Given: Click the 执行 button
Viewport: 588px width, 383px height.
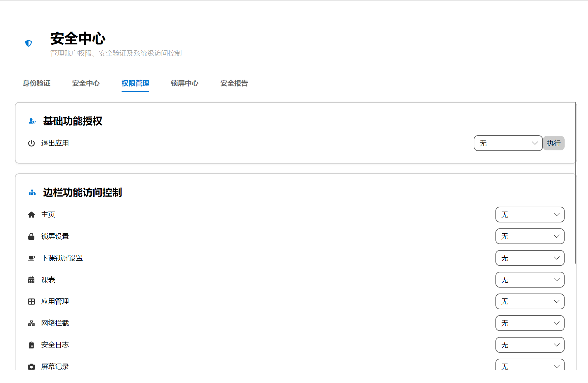Looking at the screenshot, I should [554, 143].
